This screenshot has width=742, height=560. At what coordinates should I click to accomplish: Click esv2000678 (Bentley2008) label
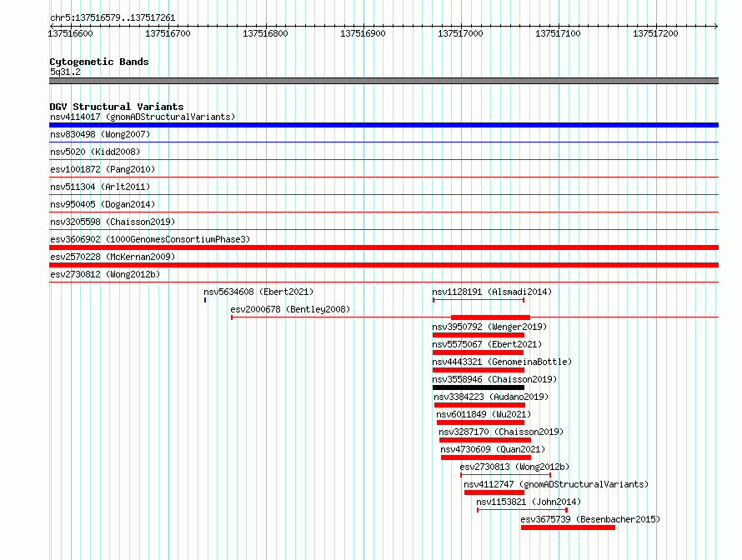tap(290, 309)
